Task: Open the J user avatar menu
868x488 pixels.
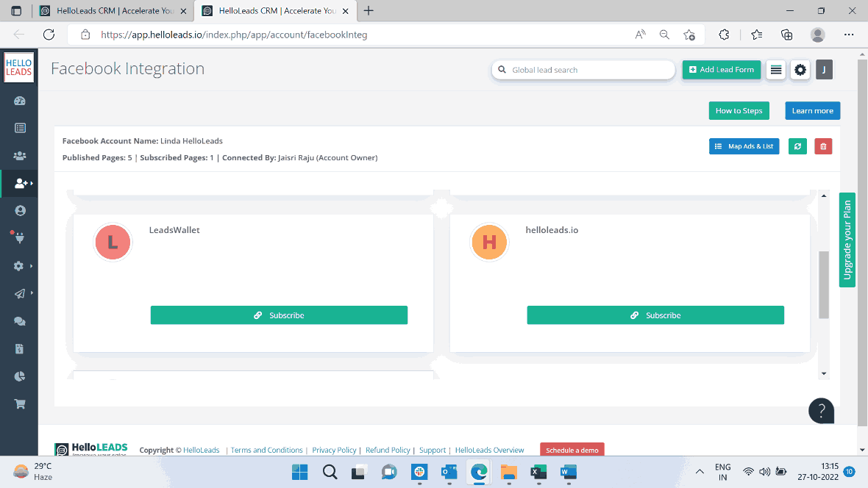Action: [x=825, y=70]
